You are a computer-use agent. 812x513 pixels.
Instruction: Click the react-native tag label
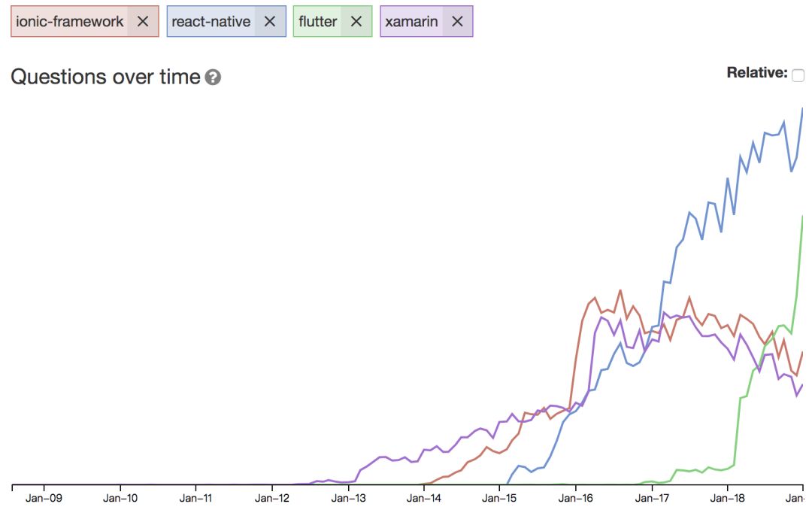click(x=211, y=22)
